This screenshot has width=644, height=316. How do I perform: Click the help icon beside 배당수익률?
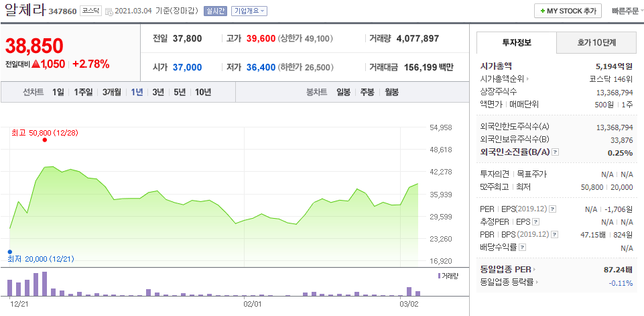[523, 248]
